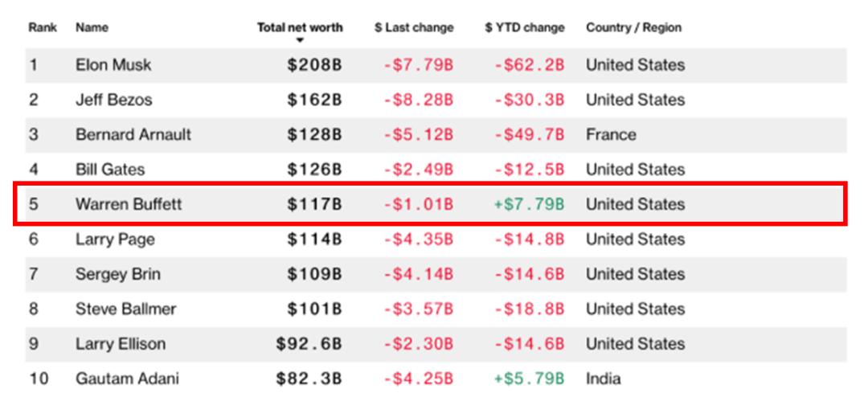Open the highlighted Warren Buffett entry
The height and width of the screenshot is (393, 868).
point(129,205)
